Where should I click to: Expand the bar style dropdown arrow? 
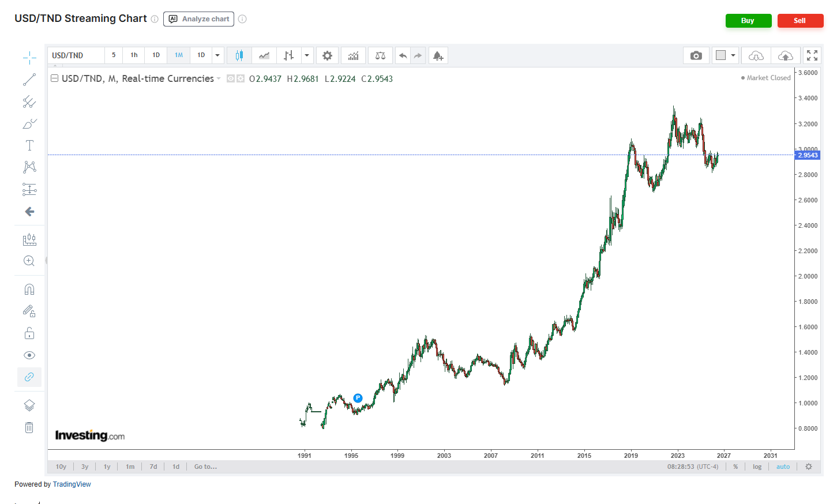[307, 55]
